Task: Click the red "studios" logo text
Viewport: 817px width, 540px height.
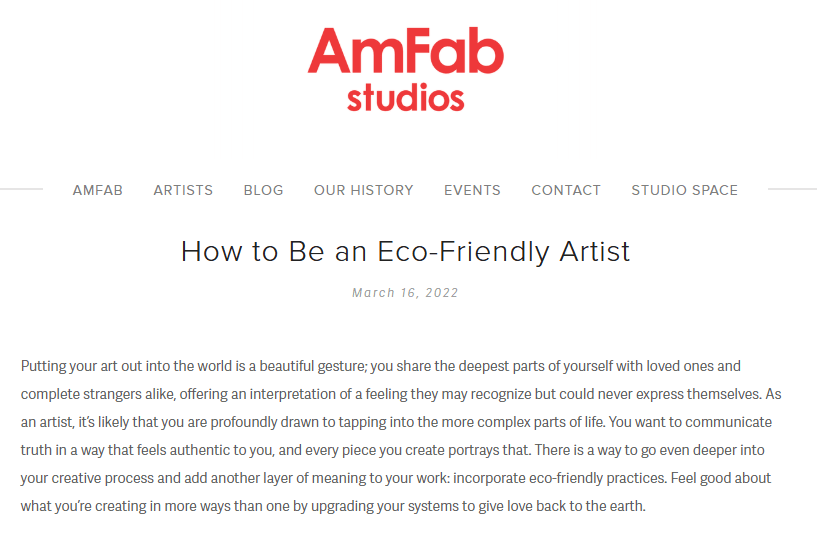Action: (405, 98)
